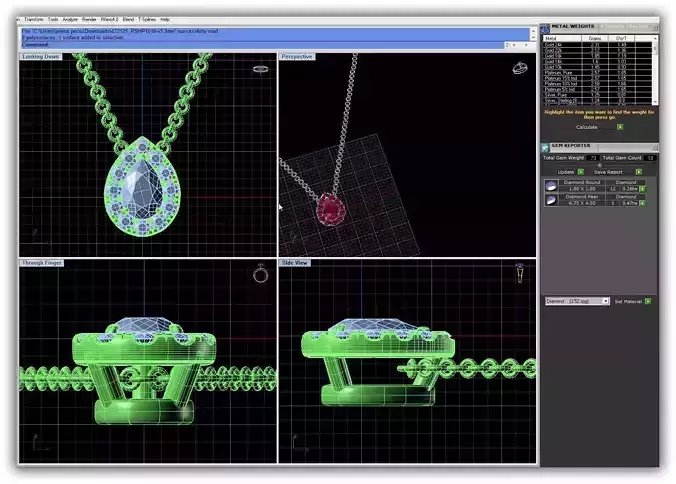Click green button on Diamond Pear row
676x484 pixels.
[642, 203]
